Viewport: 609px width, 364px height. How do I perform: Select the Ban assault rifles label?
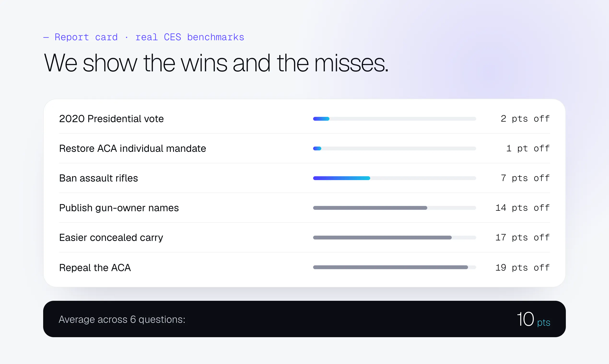pos(99,178)
